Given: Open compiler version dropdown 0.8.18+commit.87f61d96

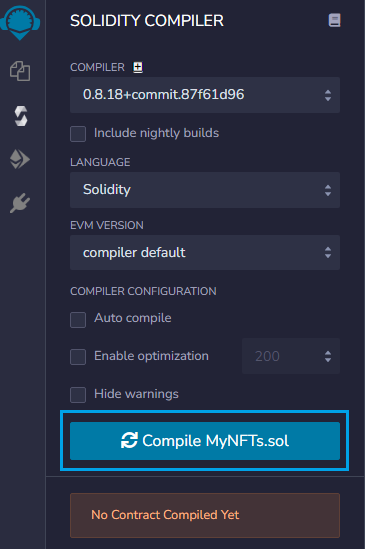Looking at the screenshot, I should point(205,95).
